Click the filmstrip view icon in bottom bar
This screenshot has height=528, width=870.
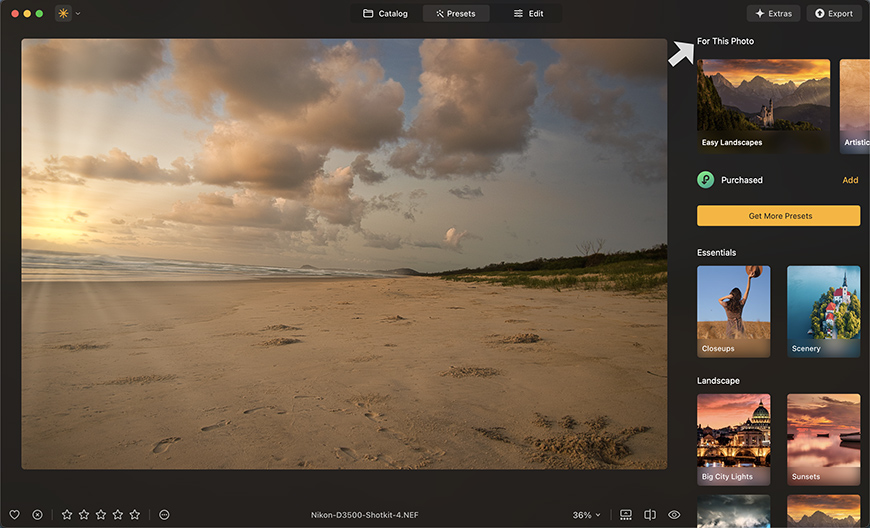tap(626, 515)
